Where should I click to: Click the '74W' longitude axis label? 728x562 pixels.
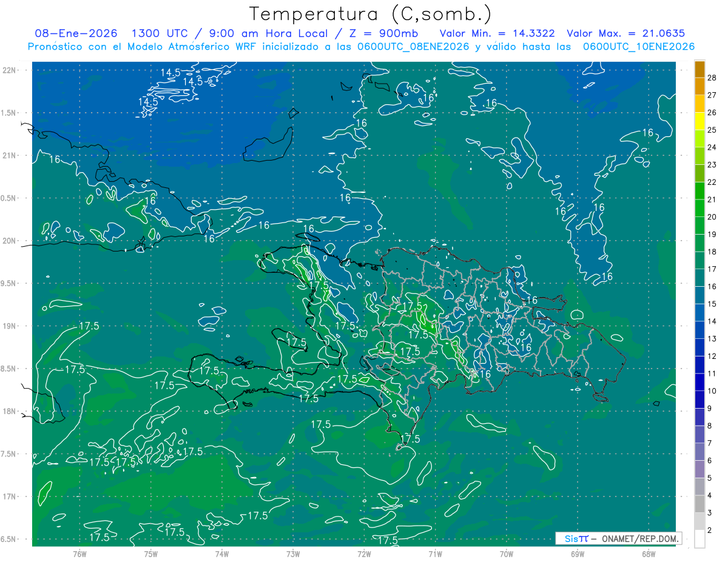pos(221,554)
